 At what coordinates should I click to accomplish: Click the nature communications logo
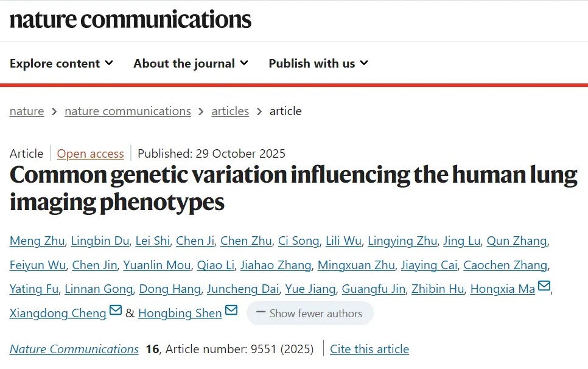coord(130,19)
